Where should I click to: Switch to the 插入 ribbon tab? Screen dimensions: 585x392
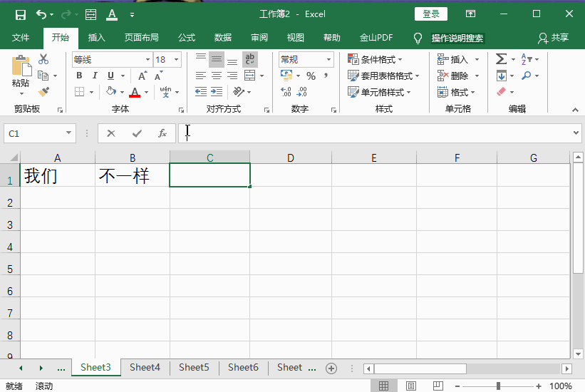pyautogui.click(x=96, y=38)
